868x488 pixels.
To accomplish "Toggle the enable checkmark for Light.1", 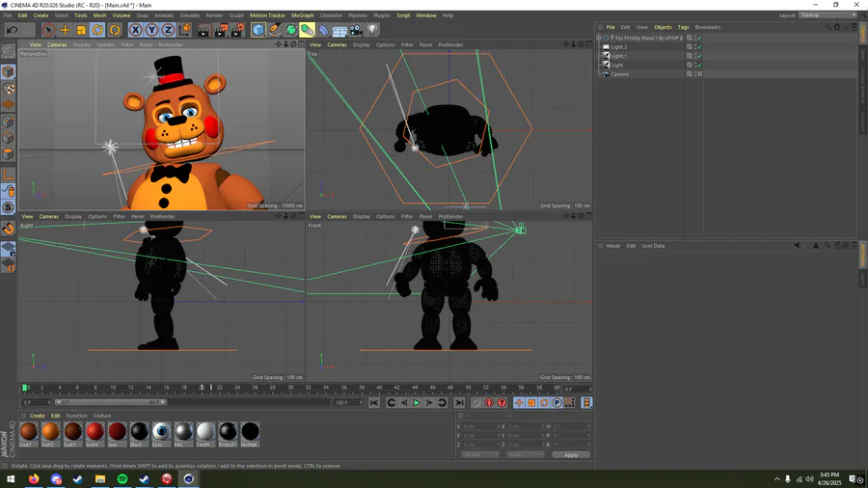I will tap(700, 56).
